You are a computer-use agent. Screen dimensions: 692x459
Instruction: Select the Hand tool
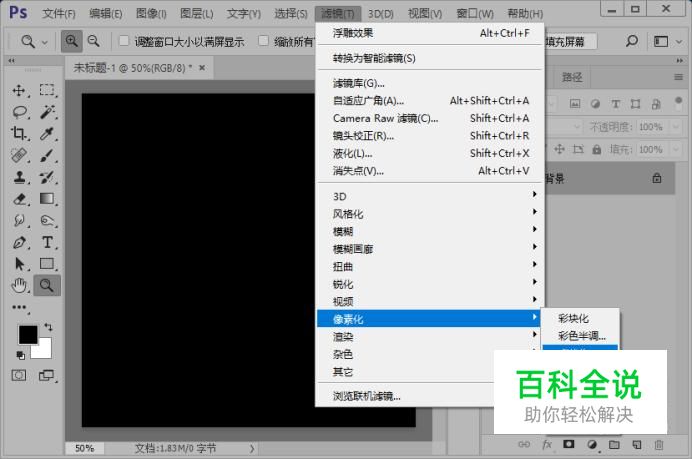tap(19, 286)
